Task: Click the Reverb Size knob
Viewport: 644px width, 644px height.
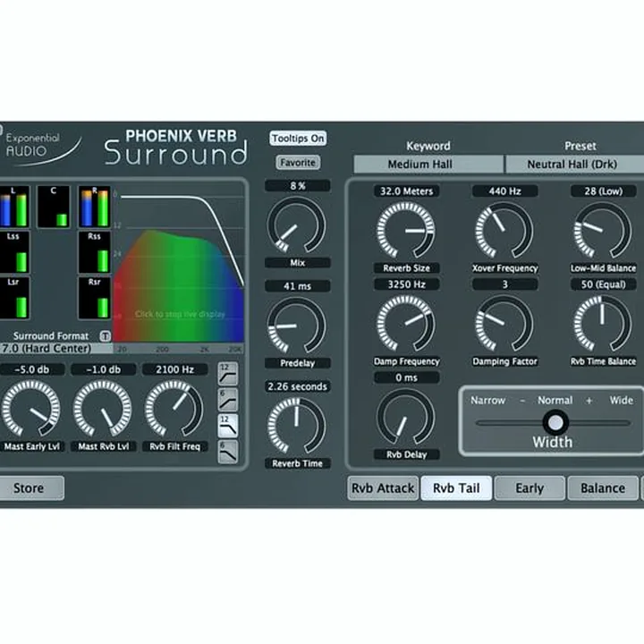Action: point(406,230)
